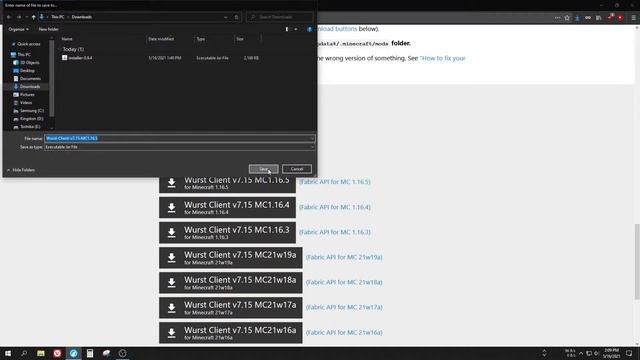The width and height of the screenshot is (640, 360).
Task: Download Wurst Client v7.15 MC21w17a
Action: click(x=231, y=307)
